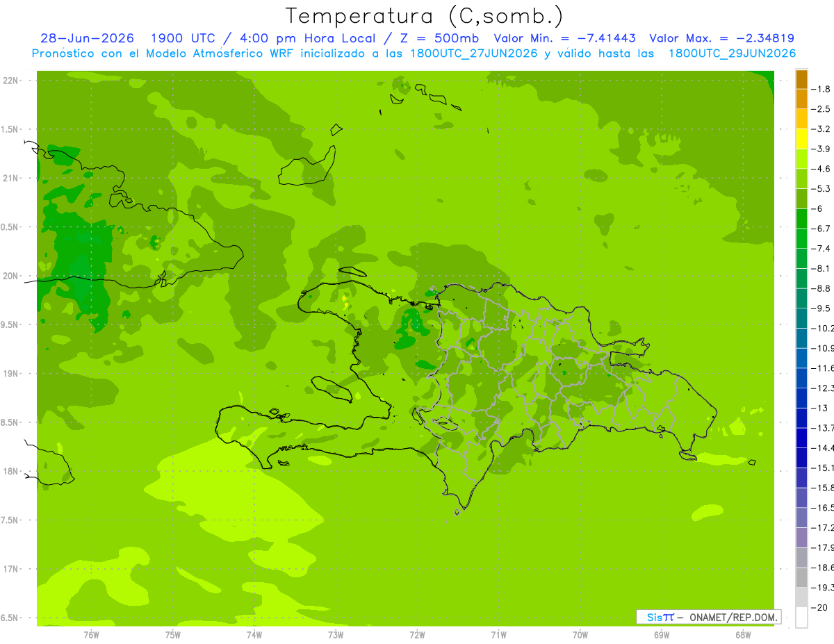The width and height of the screenshot is (834, 644).
Task: Click '1800UTC_29JUN2026' valid-until time in subtitle
Action: tap(732, 53)
